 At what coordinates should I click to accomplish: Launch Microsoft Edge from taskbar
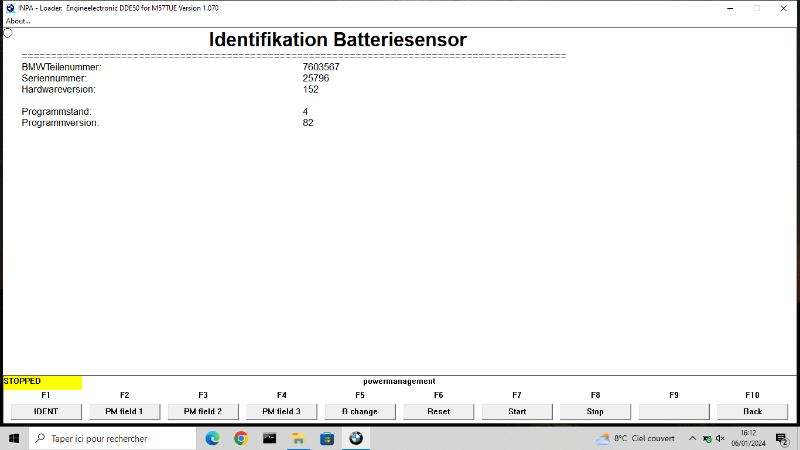pyautogui.click(x=213, y=438)
